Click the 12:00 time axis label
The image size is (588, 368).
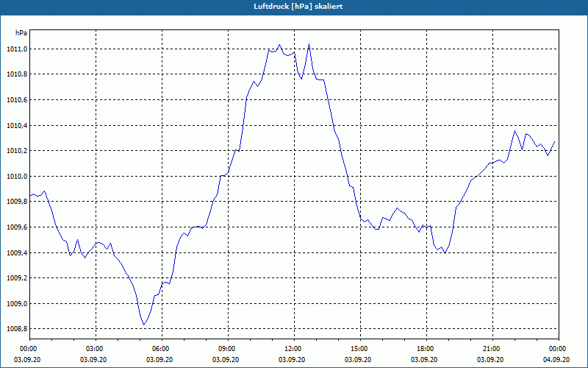click(x=291, y=349)
